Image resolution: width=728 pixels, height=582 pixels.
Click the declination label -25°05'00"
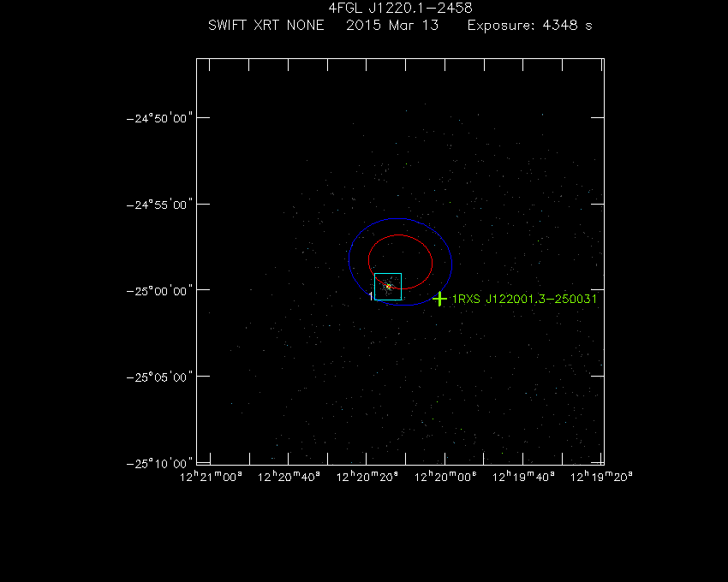click(159, 377)
